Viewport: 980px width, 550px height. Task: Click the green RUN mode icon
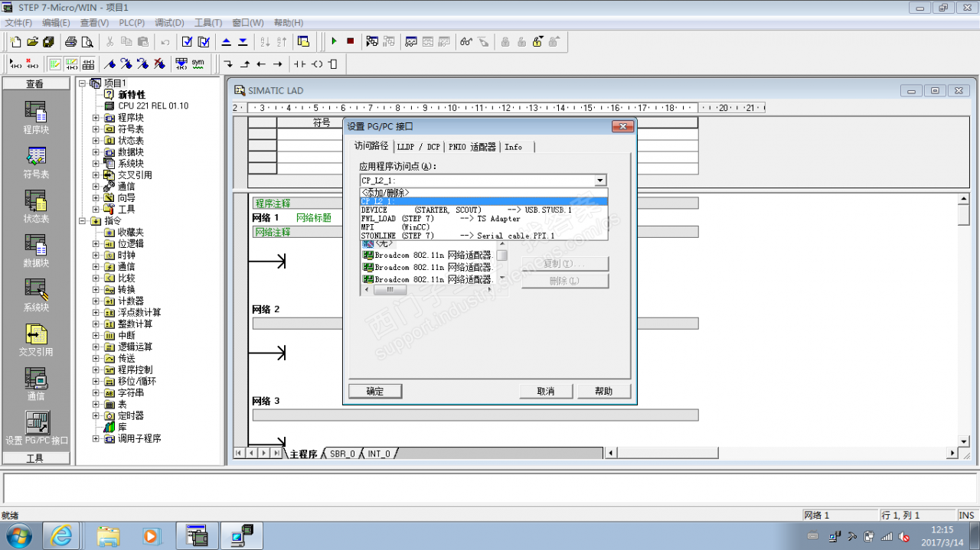[x=334, y=41]
